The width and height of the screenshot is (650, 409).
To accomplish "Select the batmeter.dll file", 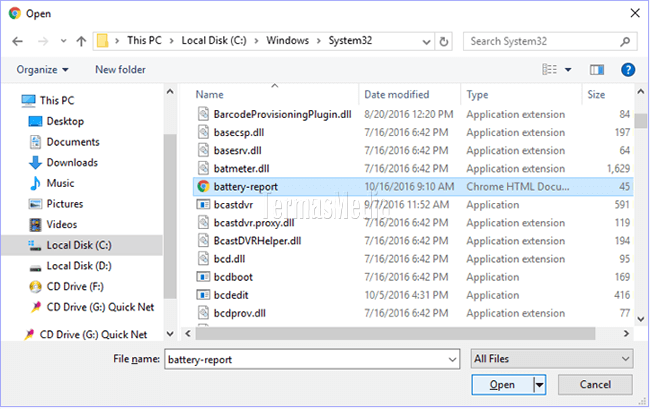I will click(241, 169).
